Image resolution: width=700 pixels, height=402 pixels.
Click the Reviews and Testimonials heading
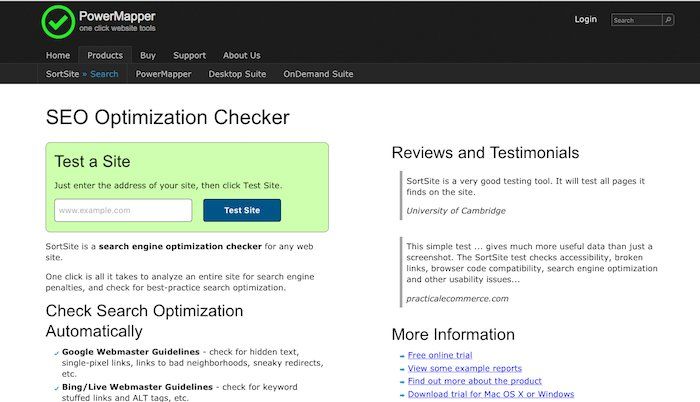tap(485, 153)
